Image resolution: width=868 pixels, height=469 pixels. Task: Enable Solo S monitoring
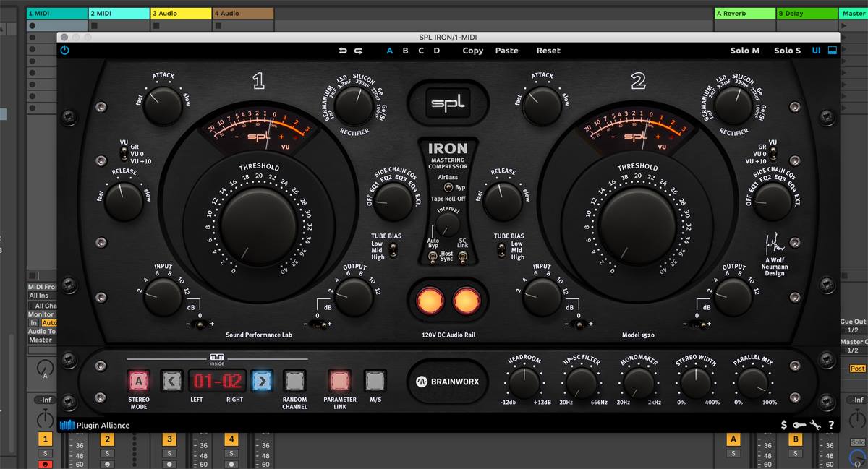pyautogui.click(x=788, y=51)
